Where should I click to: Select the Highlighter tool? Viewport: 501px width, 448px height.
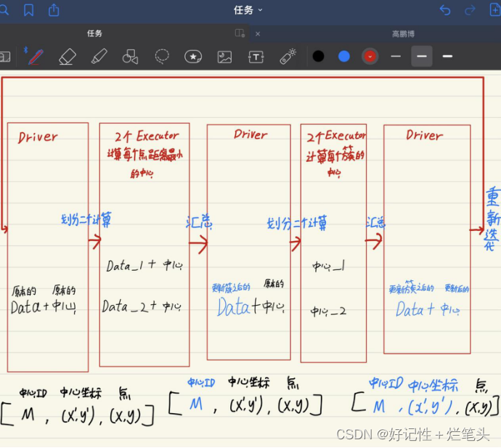99,57
